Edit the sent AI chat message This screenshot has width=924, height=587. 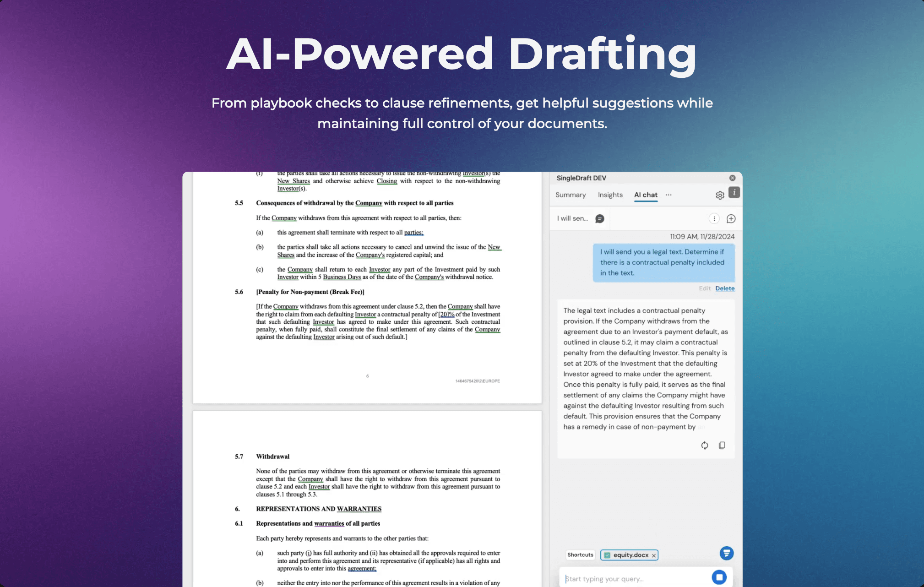[x=705, y=288]
